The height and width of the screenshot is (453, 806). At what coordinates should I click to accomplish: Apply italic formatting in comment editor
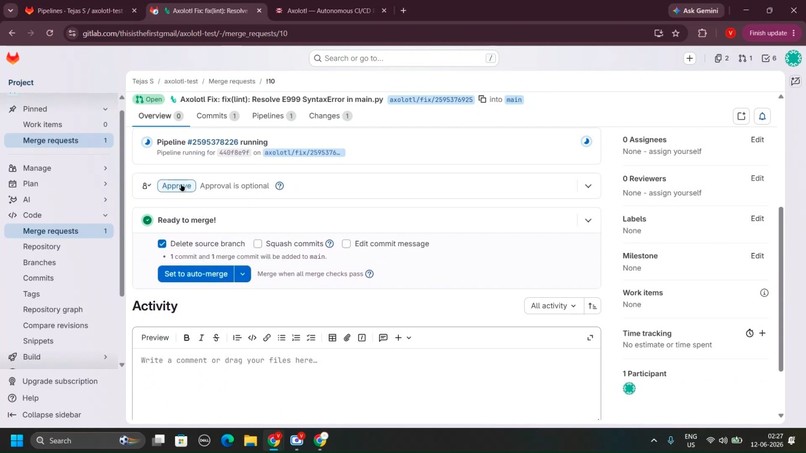pyautogui.click(x=202, y=338)
